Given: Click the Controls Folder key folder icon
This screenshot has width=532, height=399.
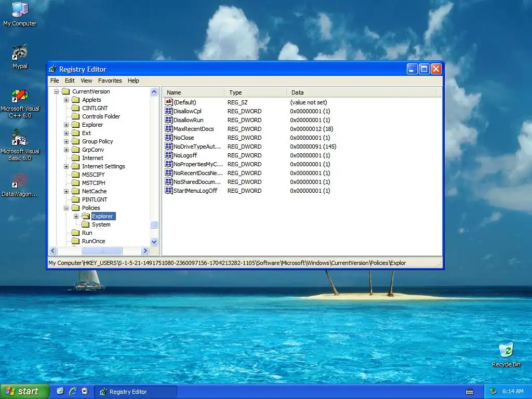Looking at the screenshot, I should (76, 116).
